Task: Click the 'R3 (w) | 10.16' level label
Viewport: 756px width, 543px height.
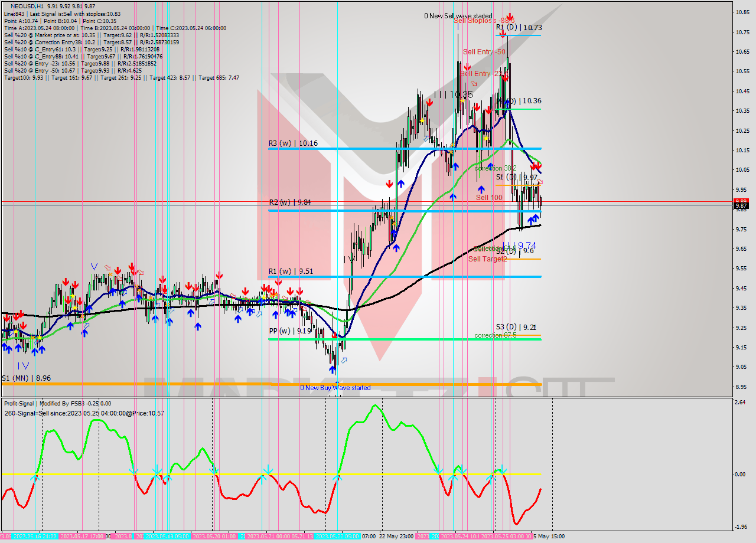Action: pyautogui.click(x=294, y=143)
